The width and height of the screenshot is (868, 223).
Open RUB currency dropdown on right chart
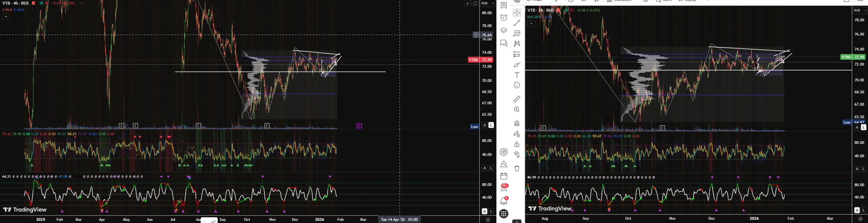[x=860, y=10]
